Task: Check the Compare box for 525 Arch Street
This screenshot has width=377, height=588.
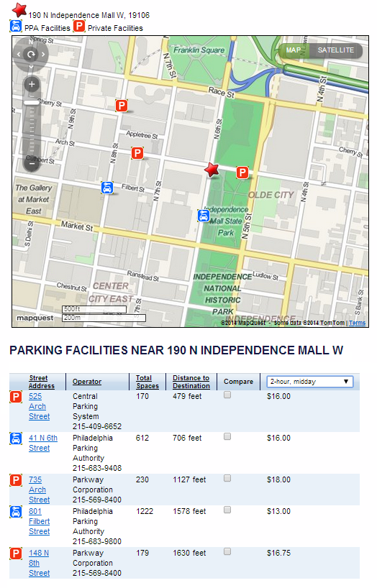Action: point(227,395)
